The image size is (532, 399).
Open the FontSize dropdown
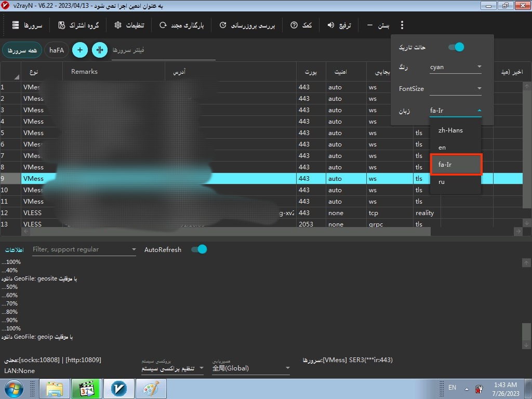(x=455, y=89)
